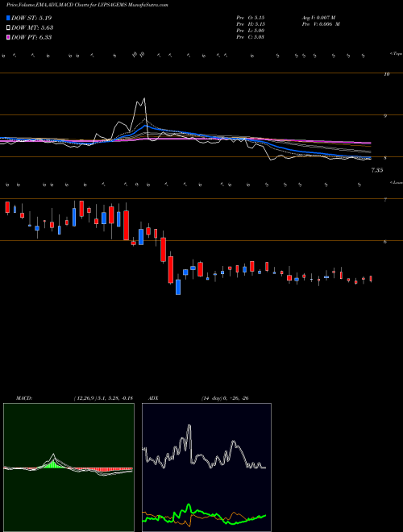Click the 'Pre H: 5.15' value
The height and width of the screenshot is (532, 403).
(251, 24)
